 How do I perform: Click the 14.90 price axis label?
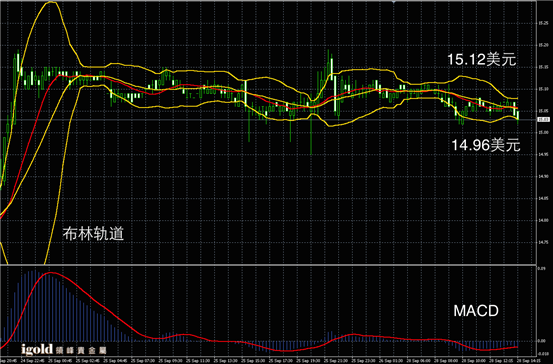[543, 177]
